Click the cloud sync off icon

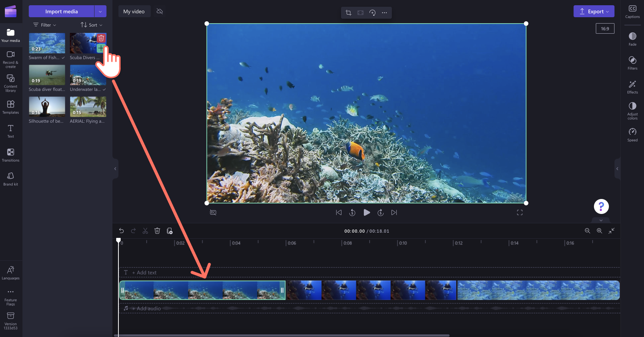pyautogui.click(x=160, y=11)
